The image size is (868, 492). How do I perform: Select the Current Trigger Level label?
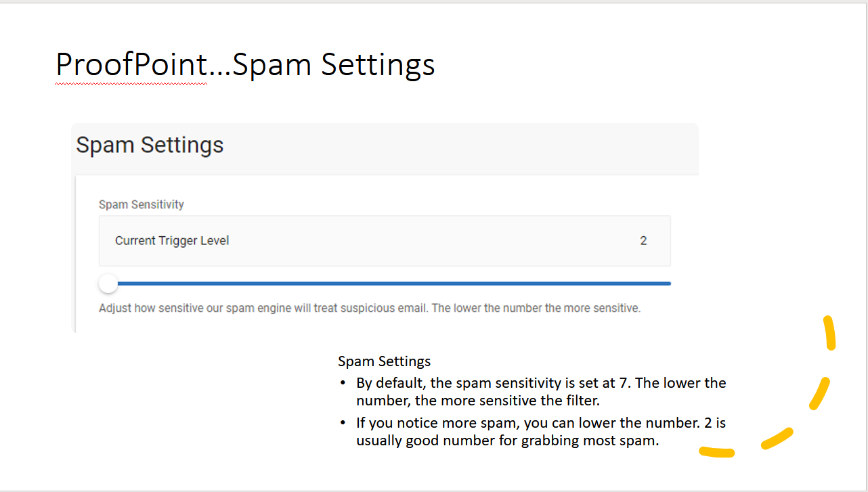172,241
